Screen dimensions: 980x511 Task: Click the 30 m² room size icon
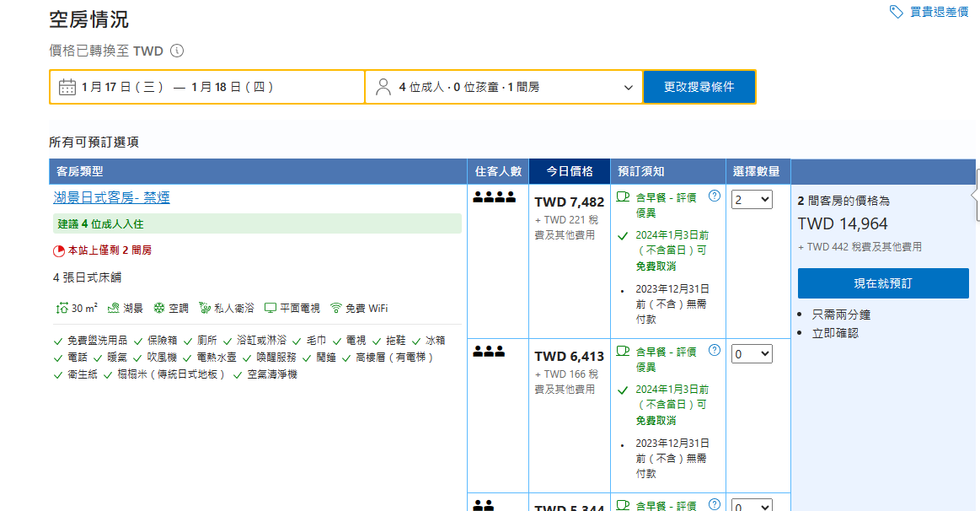[62, 308]
